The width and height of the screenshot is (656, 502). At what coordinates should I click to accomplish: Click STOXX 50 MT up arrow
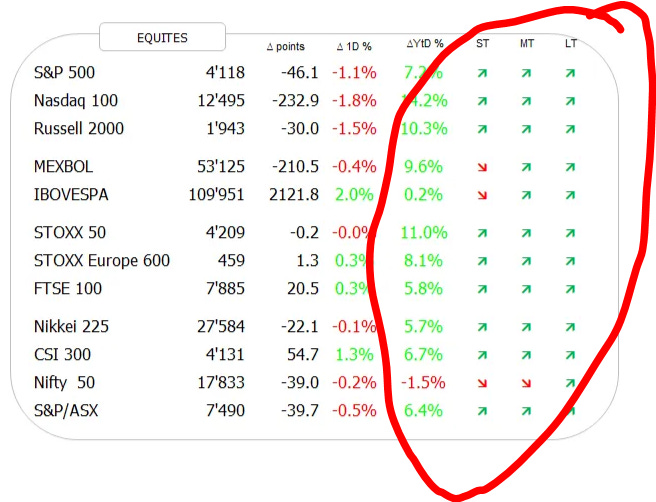pos(526,233)
